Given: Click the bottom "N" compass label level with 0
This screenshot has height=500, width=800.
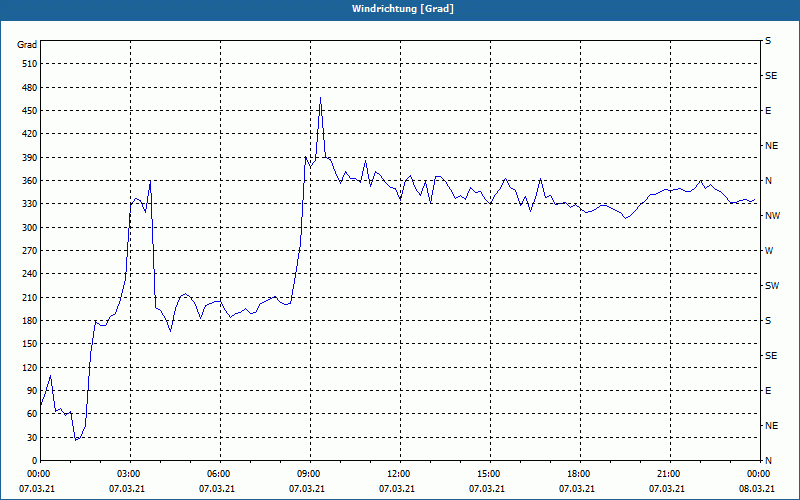Looking at the screenshot, I should pyautogui.click(x=768, y=461).
